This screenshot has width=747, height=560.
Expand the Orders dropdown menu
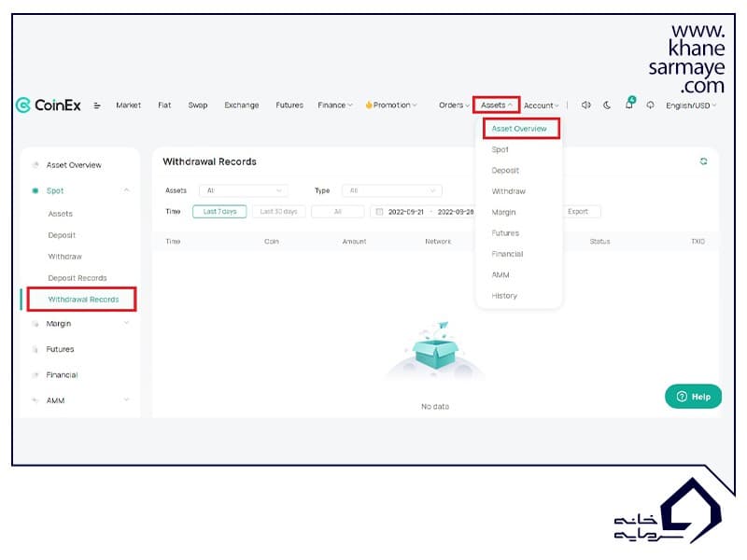[454, 105]
